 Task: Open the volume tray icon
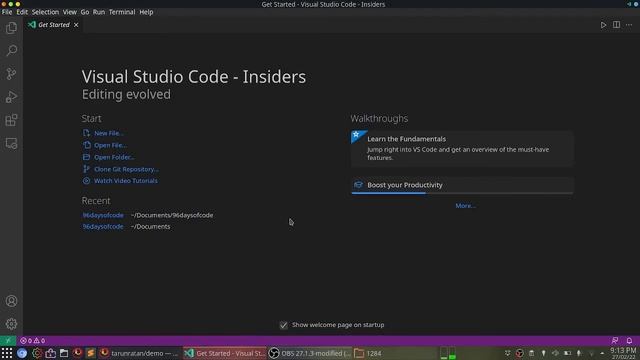coord(555,353)
